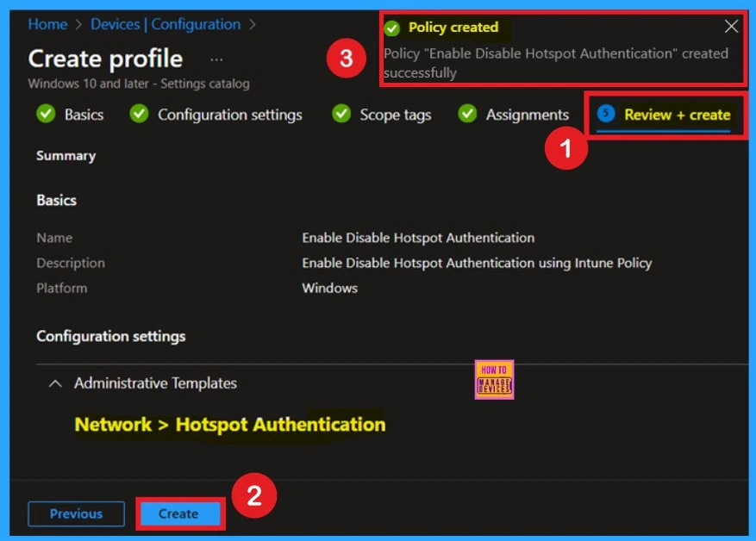
Task: Click the Create profile page title
Action: click(105, 59)
